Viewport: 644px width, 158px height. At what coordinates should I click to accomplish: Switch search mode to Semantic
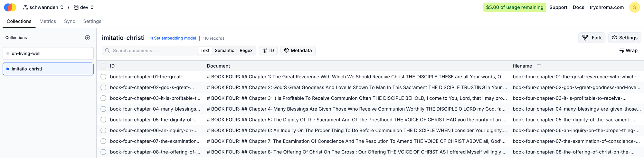[x=224, y=51]
